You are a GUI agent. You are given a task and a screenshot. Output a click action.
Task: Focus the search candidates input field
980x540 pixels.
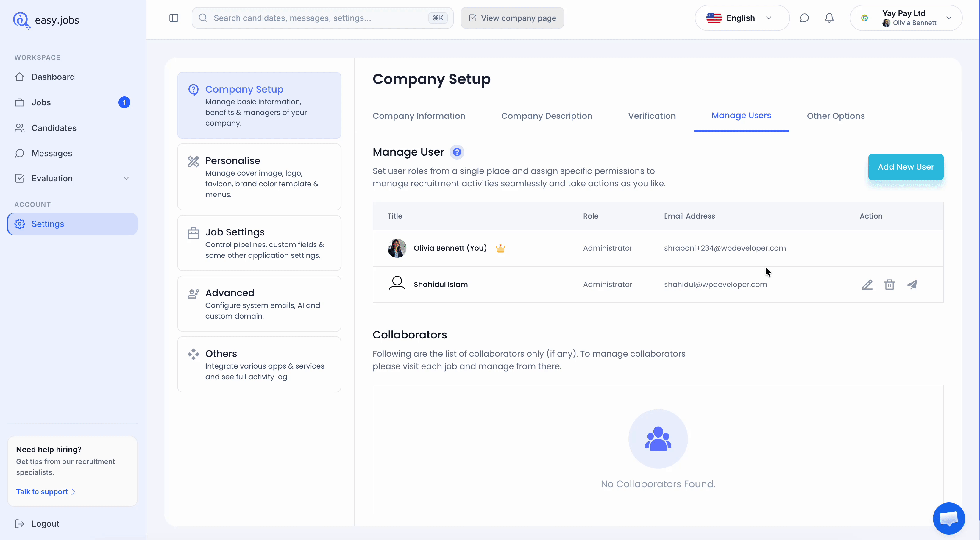pyautogui.click(x=322, y=18)
